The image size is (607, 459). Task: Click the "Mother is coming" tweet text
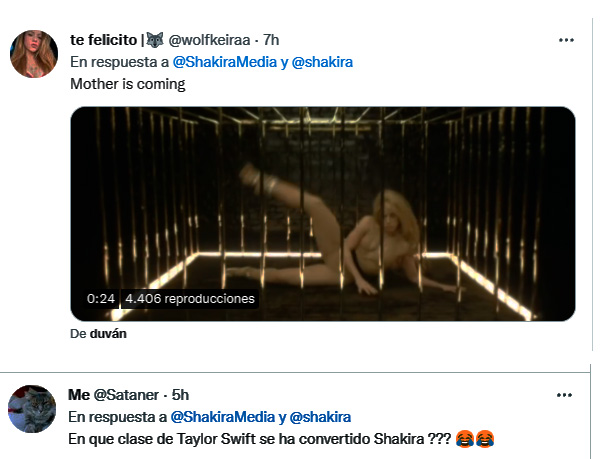pos(128,84)
